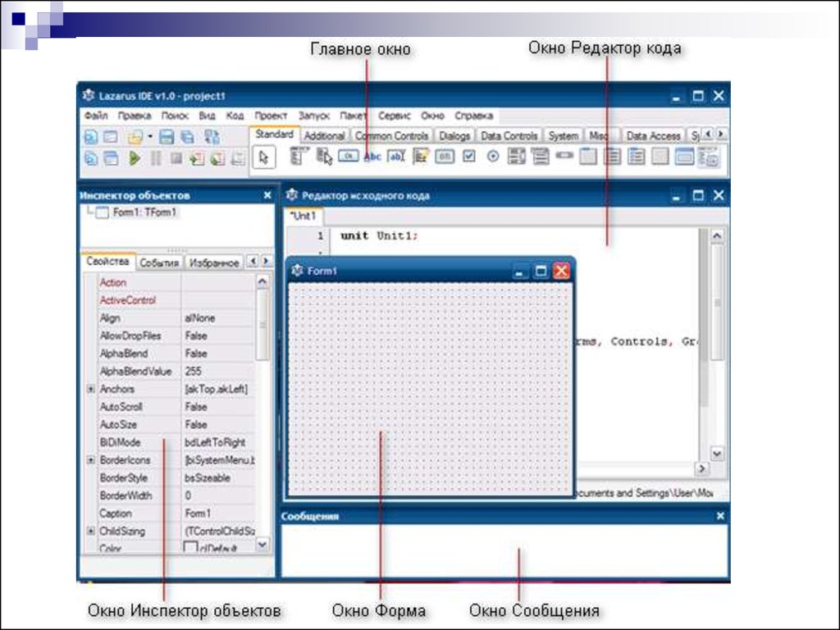Click the Save All icon

coord(187,137)
